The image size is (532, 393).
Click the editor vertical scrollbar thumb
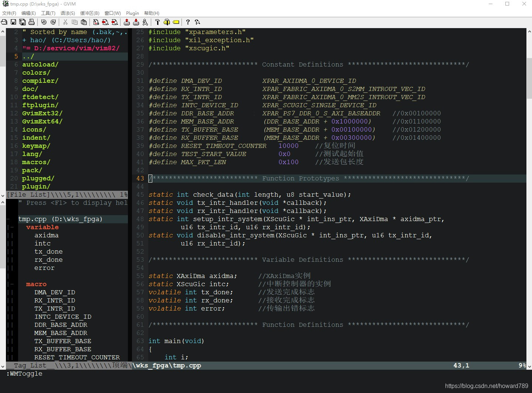529,78
